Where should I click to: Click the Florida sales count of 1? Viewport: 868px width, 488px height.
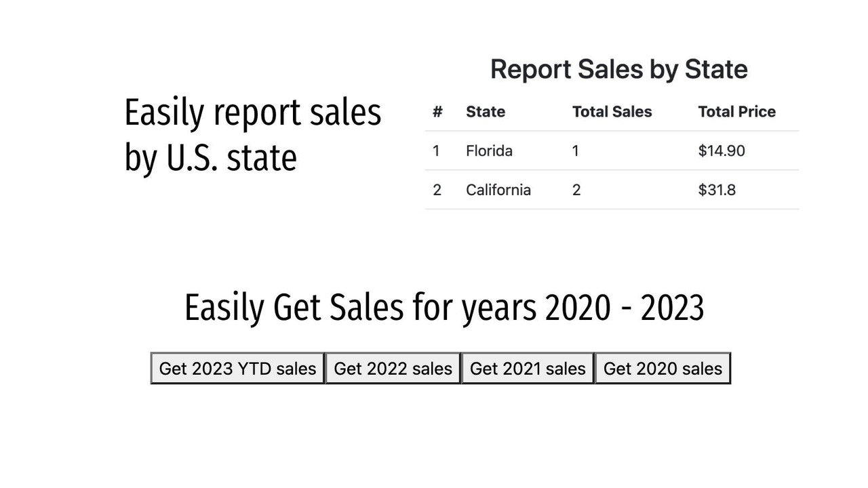[575, 150]
